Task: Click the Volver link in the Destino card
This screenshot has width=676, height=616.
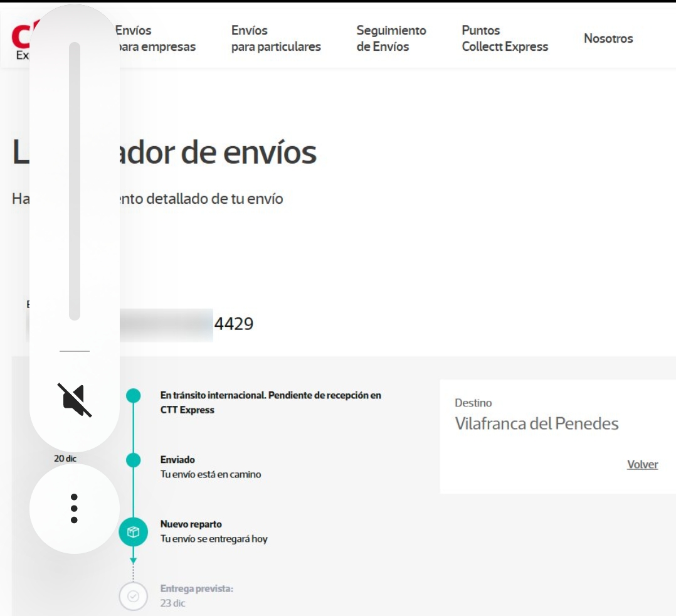Action: coord(642,465)
